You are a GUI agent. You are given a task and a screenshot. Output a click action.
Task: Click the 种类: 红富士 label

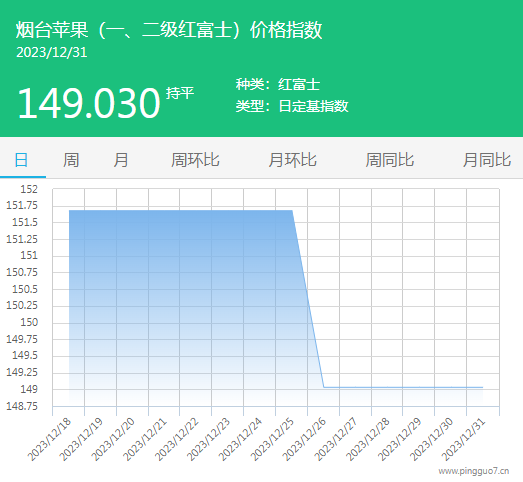tap(278, 84)
